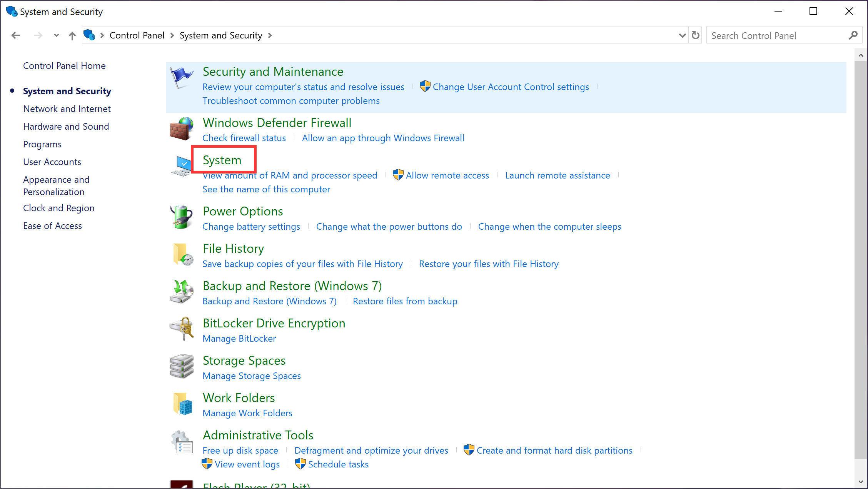Click Manage BitLocker link
868x489 pixels.
tap(239, 339)
